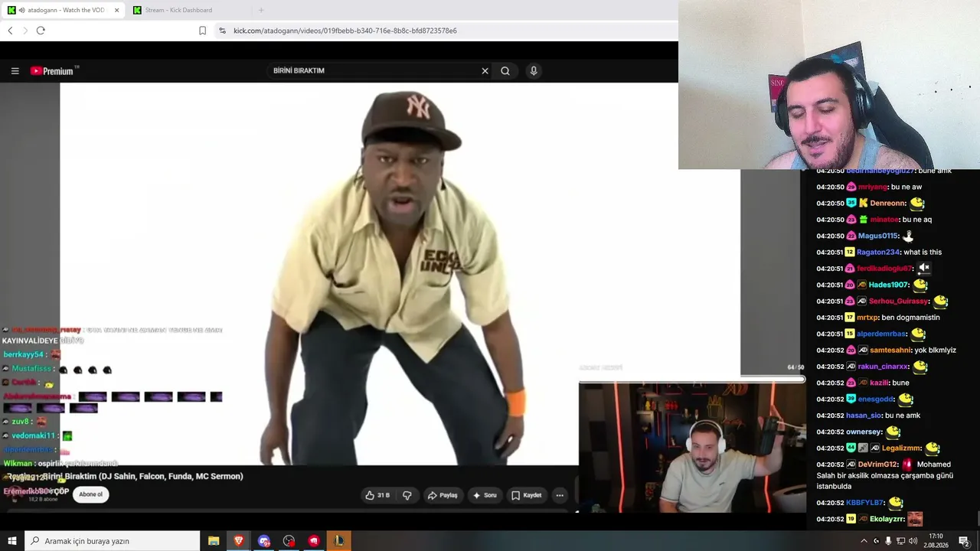This screenshot has width=980, height=551.
Task: Open File Explorer from the taskbar
Action: pos(214,541)
